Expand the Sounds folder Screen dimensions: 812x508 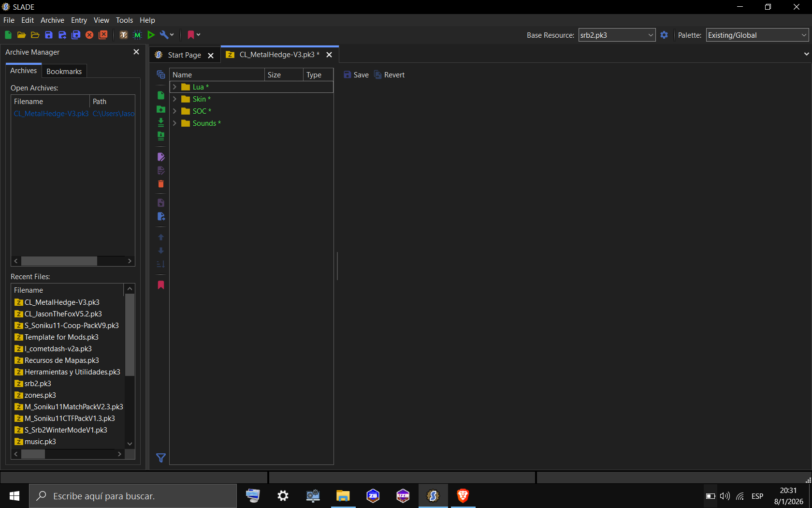coord(175,123)
